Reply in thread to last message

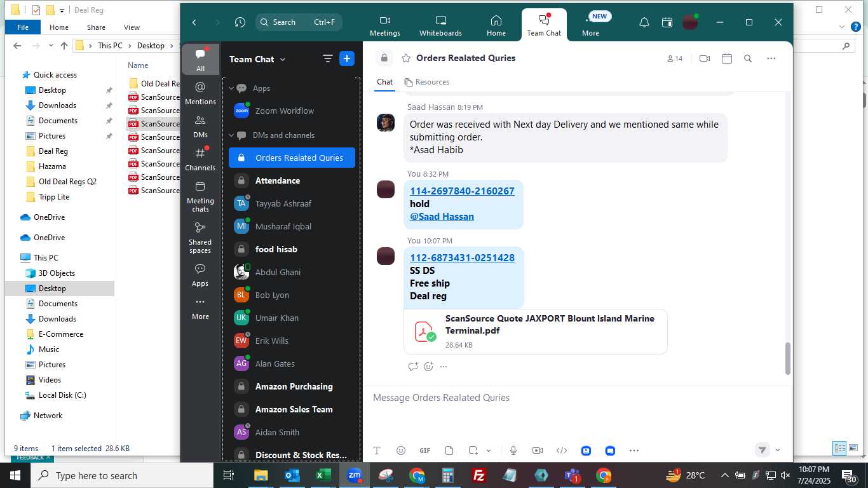413,367
